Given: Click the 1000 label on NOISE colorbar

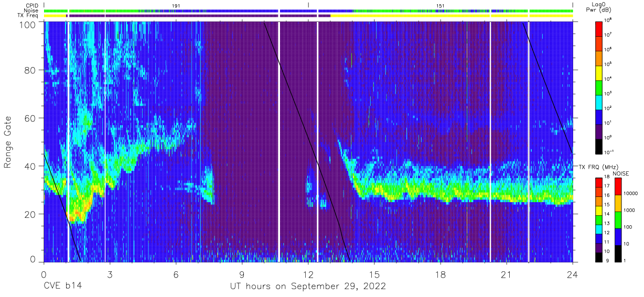Looking at the screenshot, I should coord(630,211).
